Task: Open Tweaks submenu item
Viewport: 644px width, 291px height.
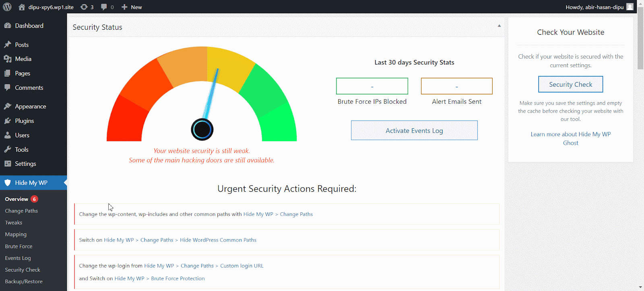Action: pyautogui.click(x=14, y=222)
